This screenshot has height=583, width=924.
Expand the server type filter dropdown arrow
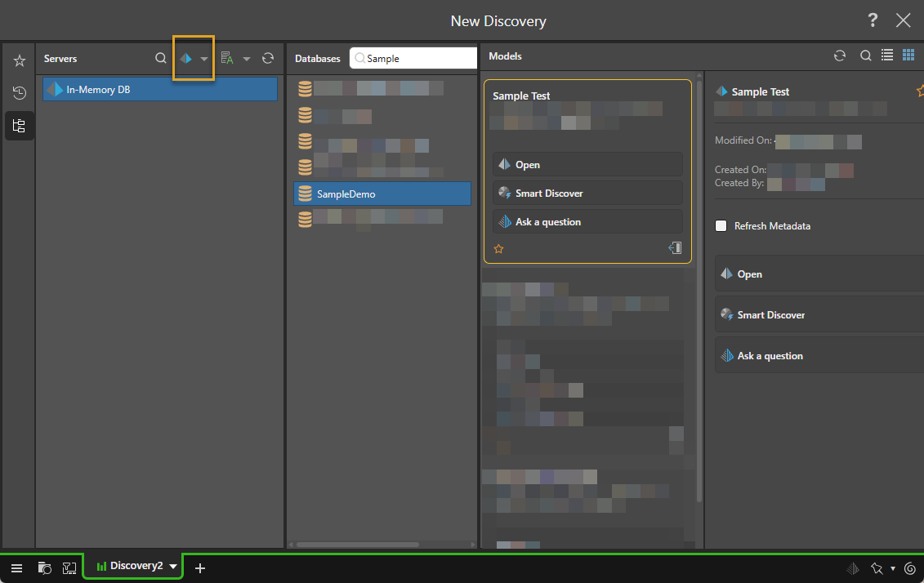204,59
